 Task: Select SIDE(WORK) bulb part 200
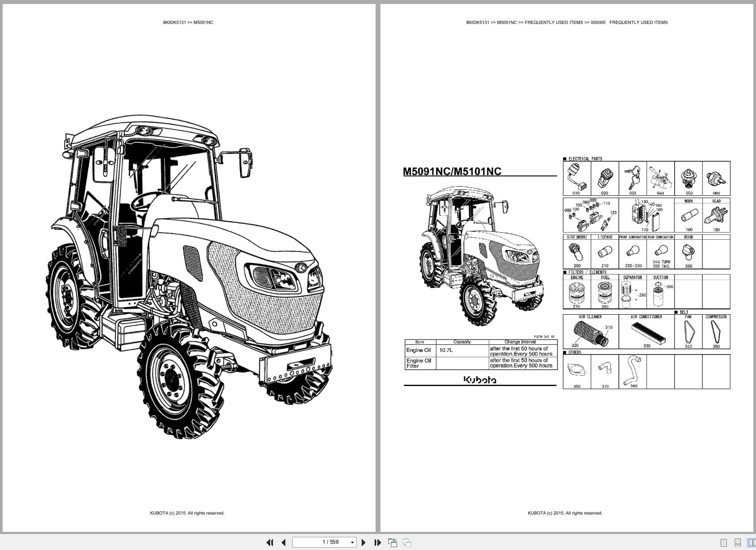coord(577,252)
